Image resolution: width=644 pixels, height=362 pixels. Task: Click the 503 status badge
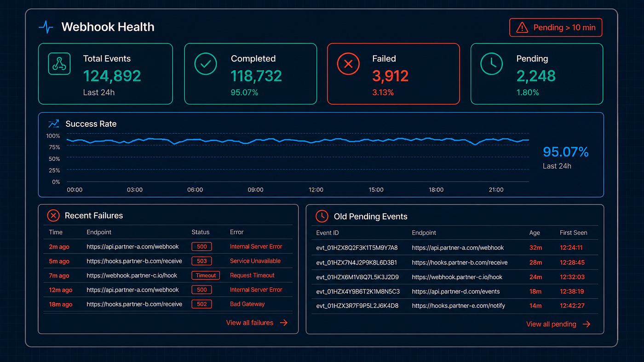202,261
